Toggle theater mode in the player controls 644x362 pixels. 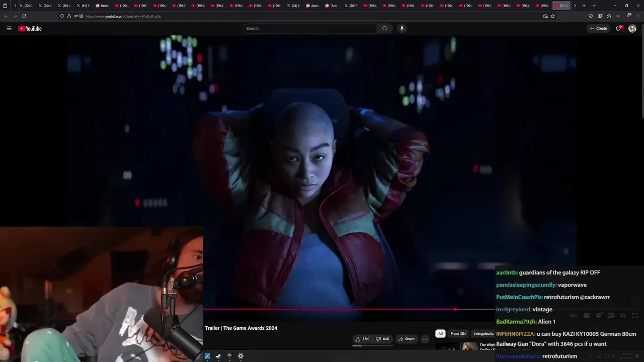tap(623, 315)
